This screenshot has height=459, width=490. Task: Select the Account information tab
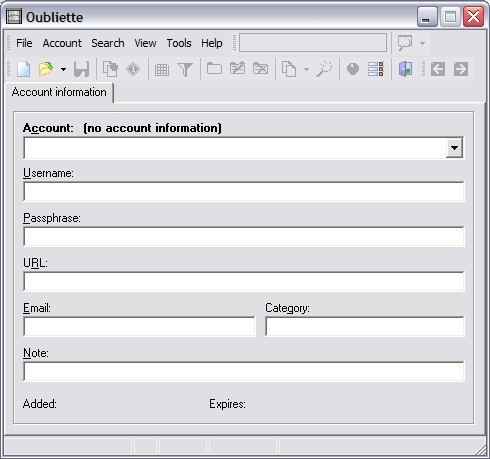pyautogui.click(x=59, y=92)
